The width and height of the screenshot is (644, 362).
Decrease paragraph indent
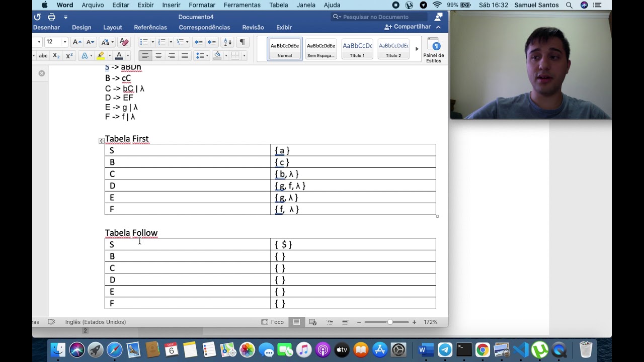tap(199, 42)
